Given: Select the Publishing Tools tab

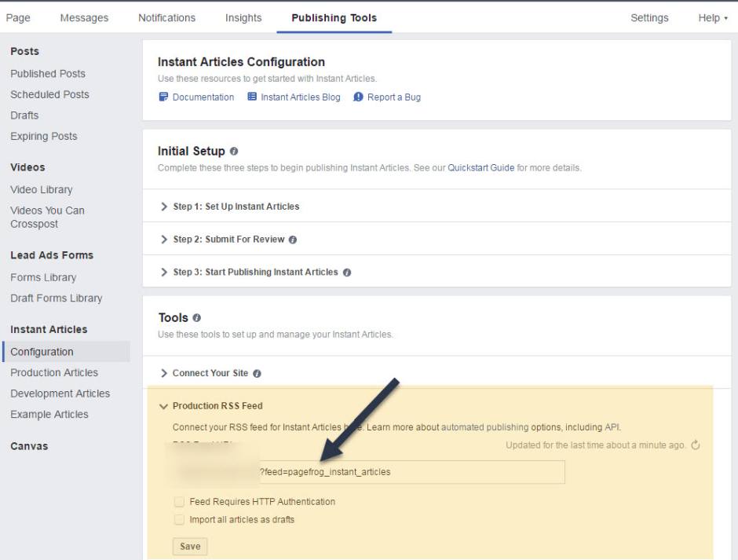Looking at the screenshot, I should pyautogui.click(x=334, y=18).
